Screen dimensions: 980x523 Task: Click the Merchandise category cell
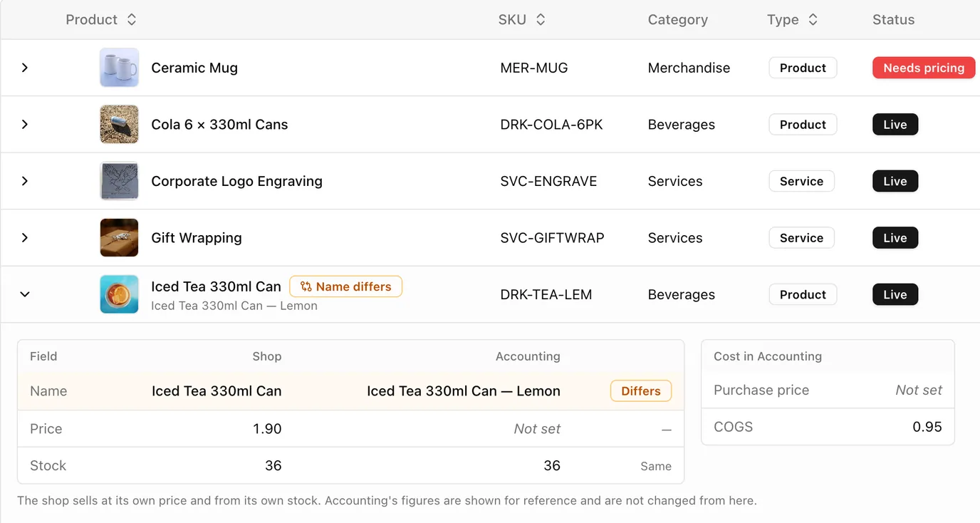(x=689, y=68)
